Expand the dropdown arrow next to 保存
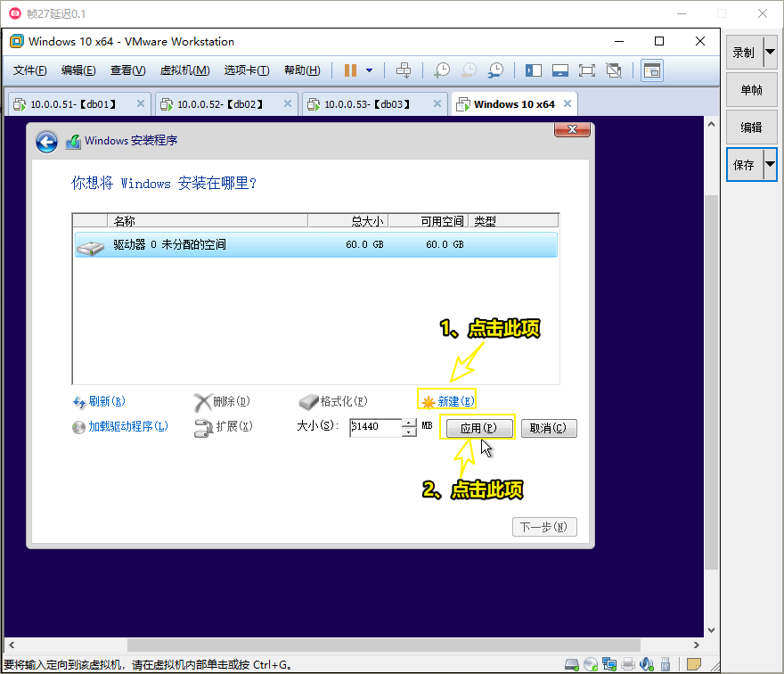784x674 pixels. [770, 165]
